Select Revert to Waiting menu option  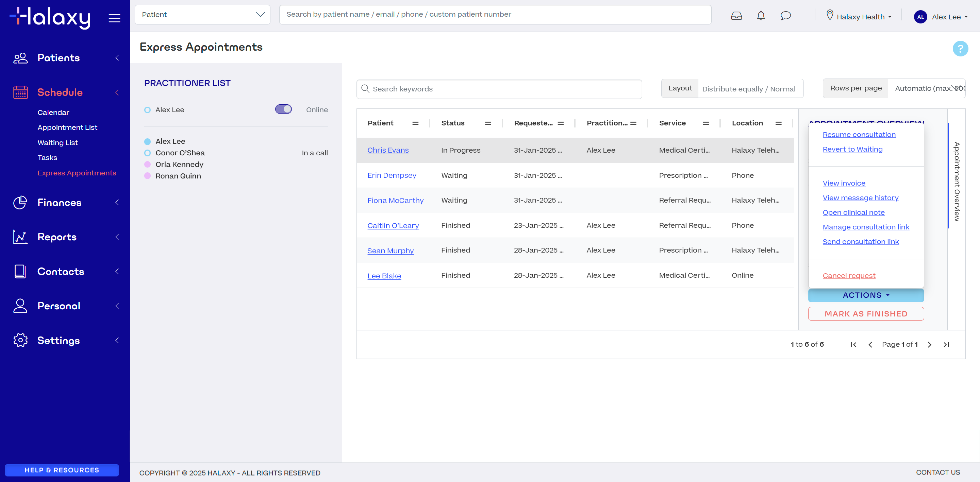[x=852, y=149]
